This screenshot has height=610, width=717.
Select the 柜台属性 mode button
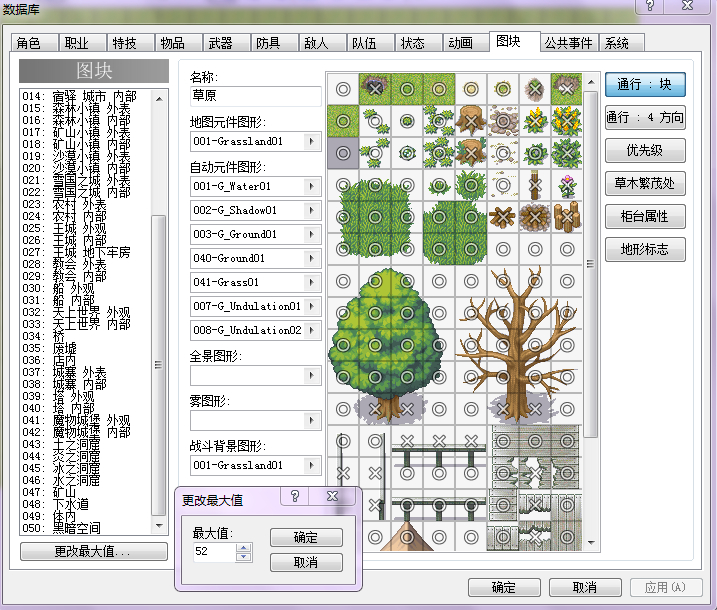[x=645, y=216]
